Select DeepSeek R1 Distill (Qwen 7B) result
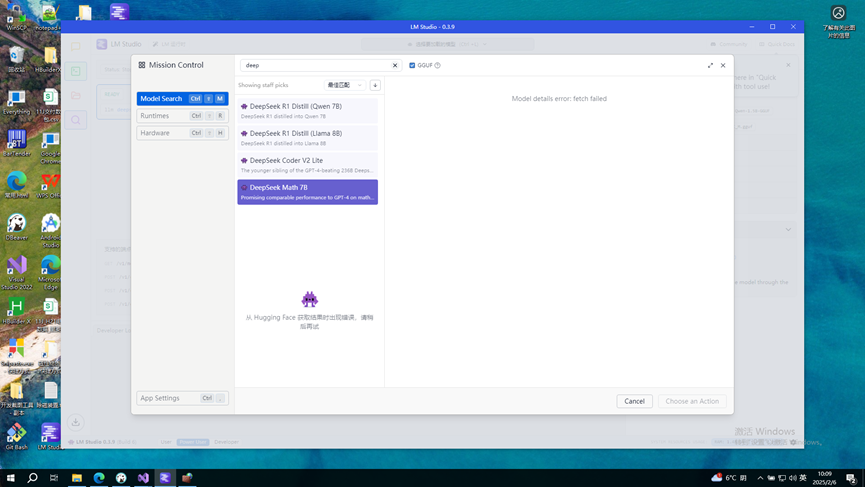 coord(307,111)
